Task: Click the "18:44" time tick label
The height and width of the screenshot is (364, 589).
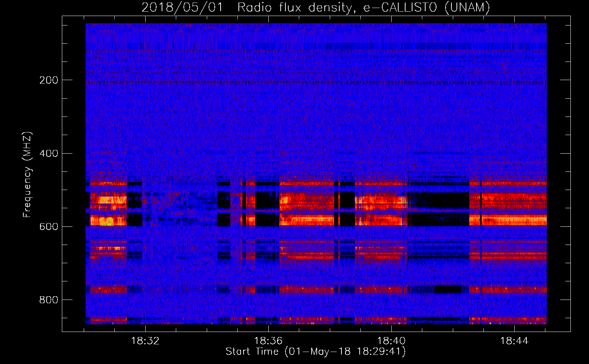Action: coord(514,341)
